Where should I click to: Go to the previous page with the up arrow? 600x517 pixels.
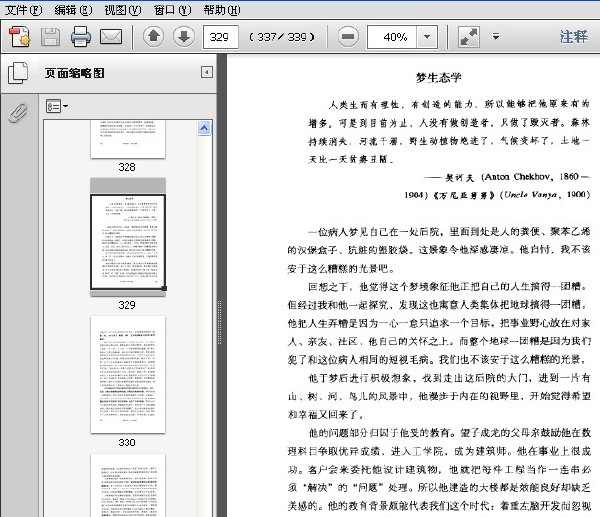[x=153, y=37]
